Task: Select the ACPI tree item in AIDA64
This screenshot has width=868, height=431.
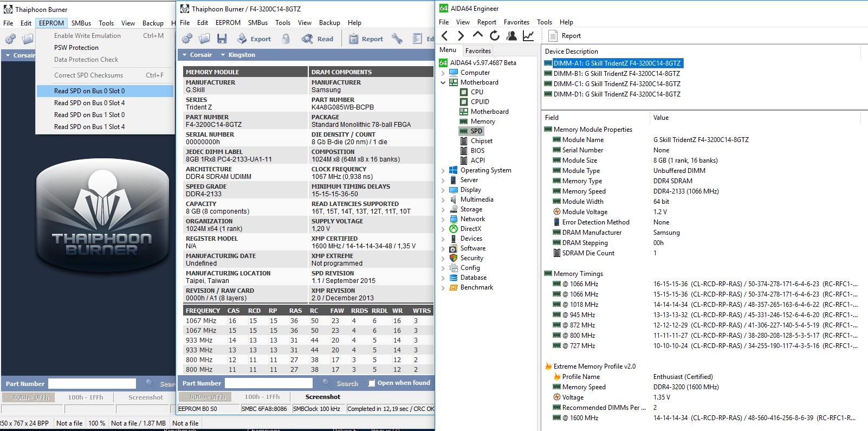Action: (x=472, y=160)
